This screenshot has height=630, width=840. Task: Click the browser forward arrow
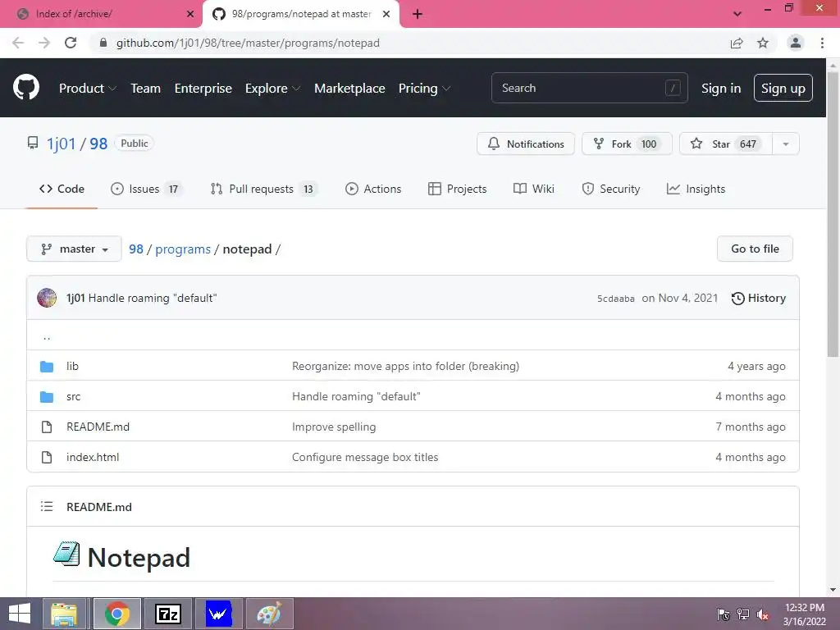click(x=44, y=43)
